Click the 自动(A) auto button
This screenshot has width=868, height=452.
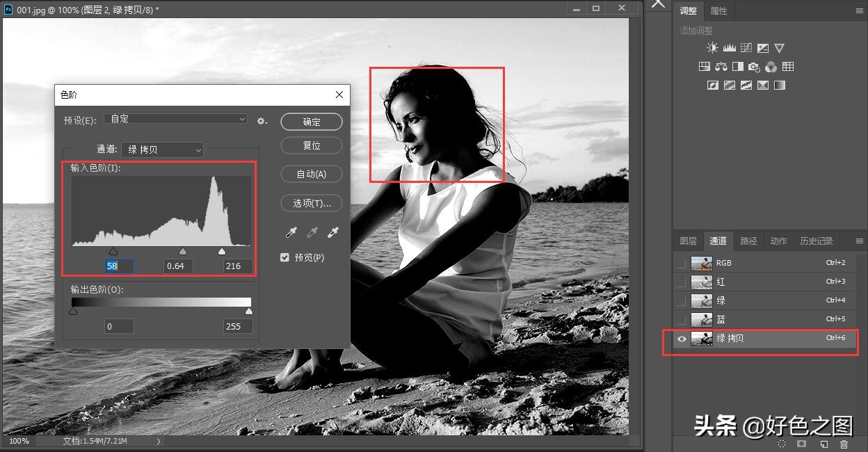pos(312,174)
